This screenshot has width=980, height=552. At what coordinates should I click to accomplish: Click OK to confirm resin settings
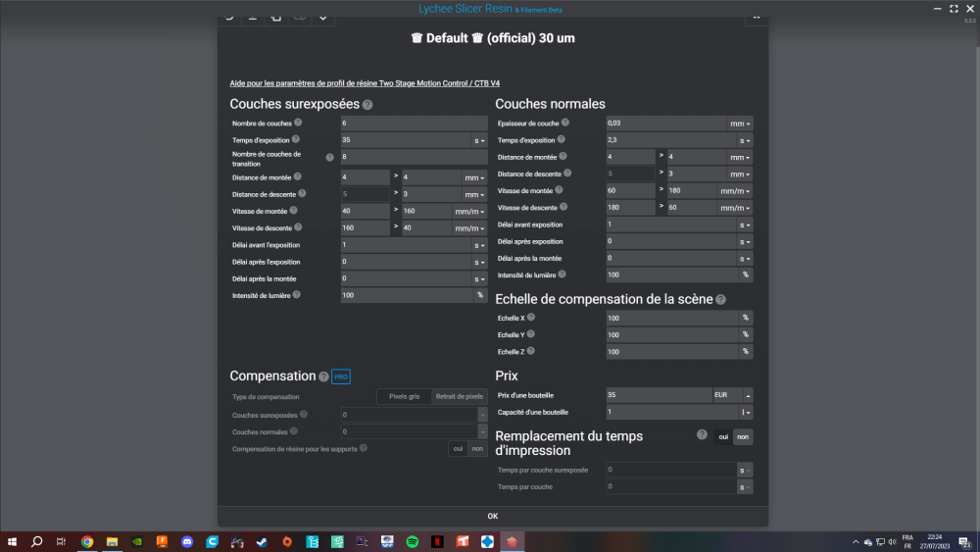[x=493, y=517]
